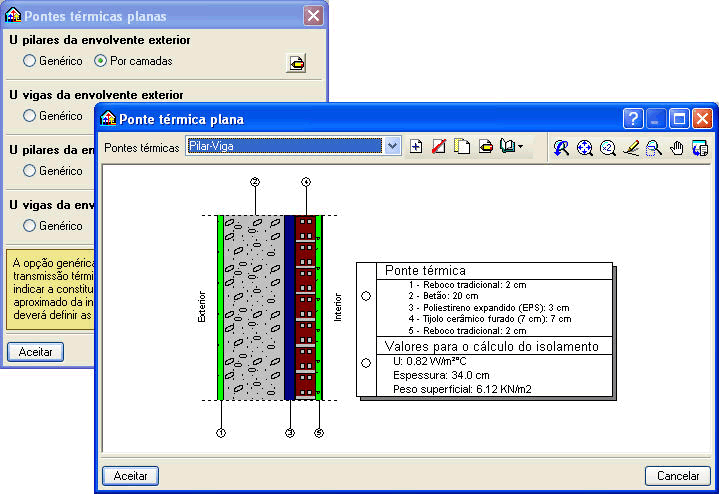Select Genérico in the third U pilares group
719x494 pixels.
[x=29, y=171]
